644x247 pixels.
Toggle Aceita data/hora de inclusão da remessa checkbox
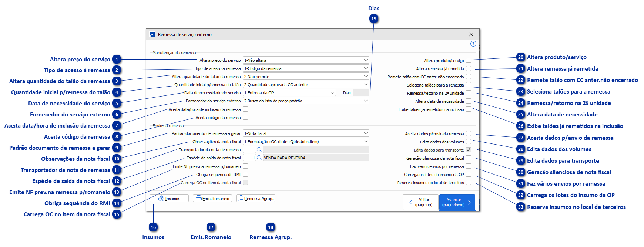click(x=245, y=109)
